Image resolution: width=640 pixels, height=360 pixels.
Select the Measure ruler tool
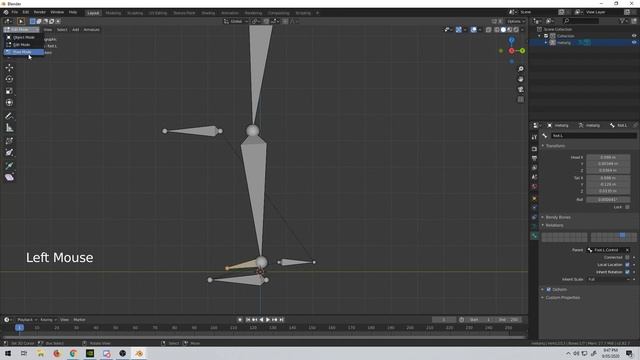tap(9, 128)
